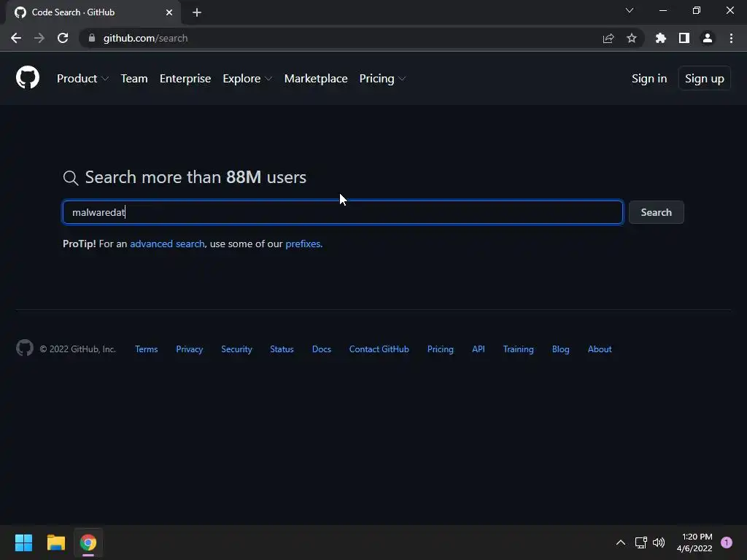747x560 pixels.
Task: Open the Security footer link
Action: tap(236, 349)
